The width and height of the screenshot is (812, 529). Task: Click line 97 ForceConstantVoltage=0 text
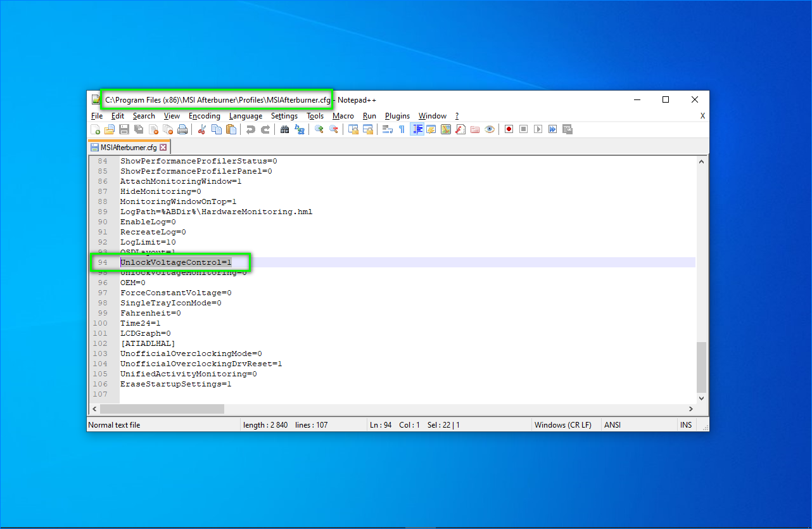point(175,293)
